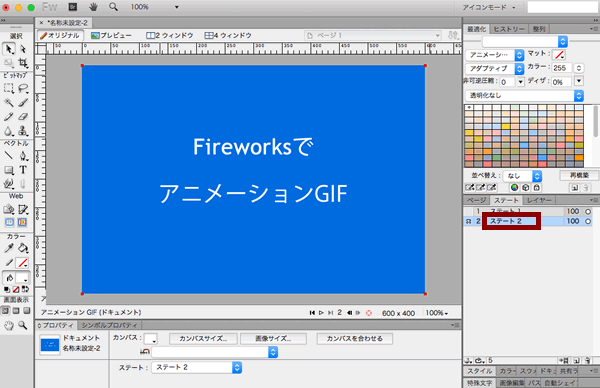Choose the Marquee selection tool

(9, 88)
